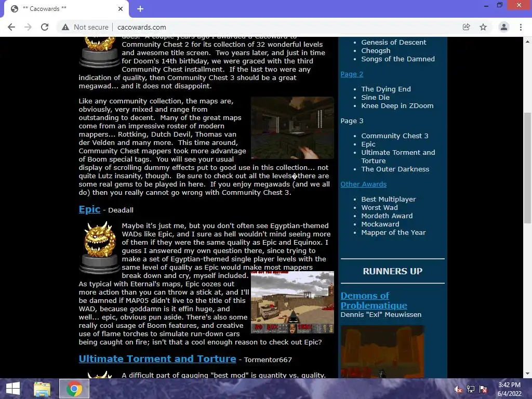532x399 pixels.
Task: Open the Action Center flag icon
Action: [483, 389]
